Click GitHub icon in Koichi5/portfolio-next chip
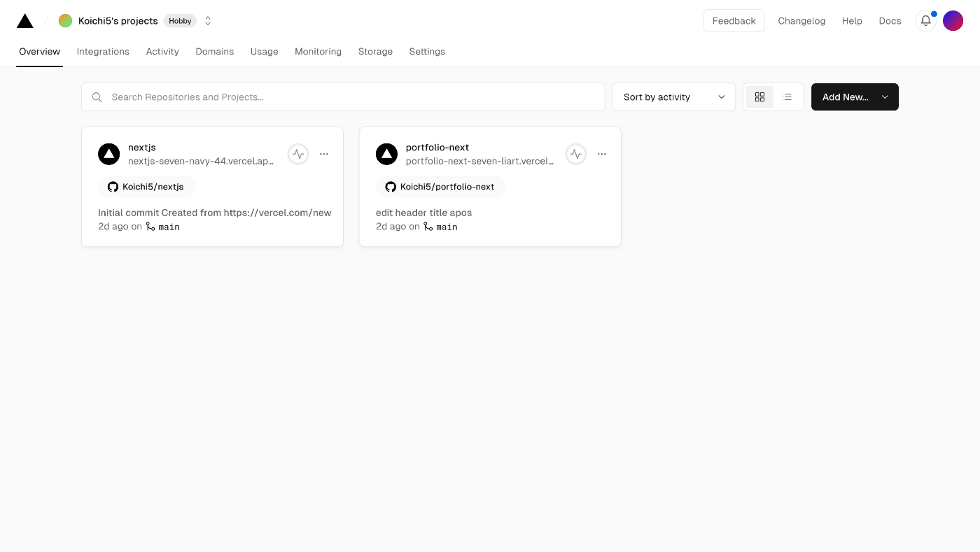Viewport: 980px width, 552px height. pyautogui.click(x=391, y=187)
